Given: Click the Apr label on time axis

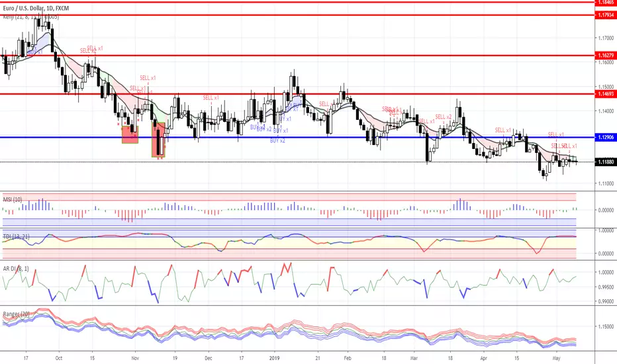Looking at the screenshot, I should (484, 358).
